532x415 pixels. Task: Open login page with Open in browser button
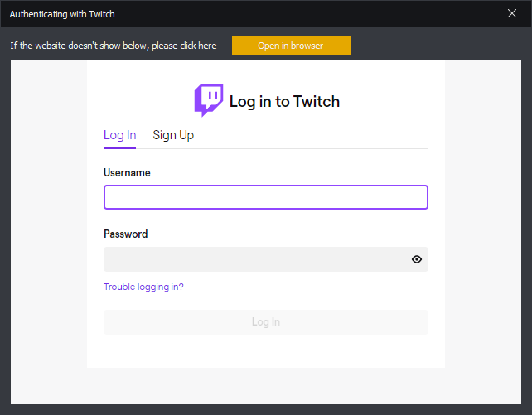tap(291, 46)
